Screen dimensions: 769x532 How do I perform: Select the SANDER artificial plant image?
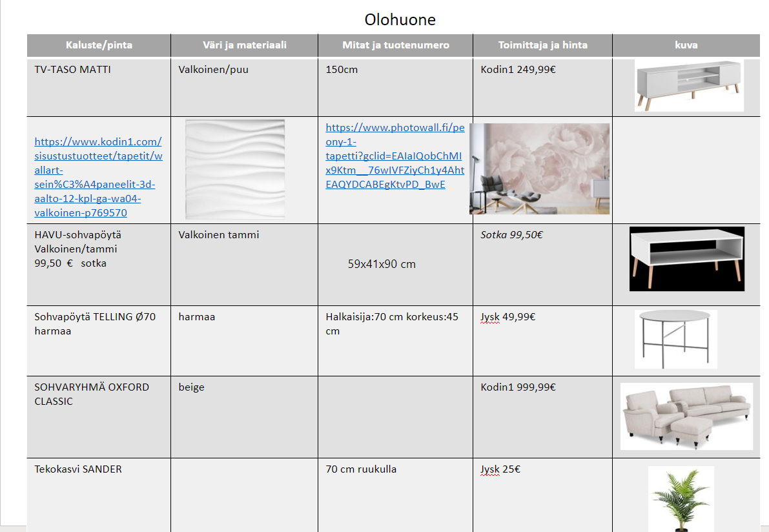(x=681, y=499)
